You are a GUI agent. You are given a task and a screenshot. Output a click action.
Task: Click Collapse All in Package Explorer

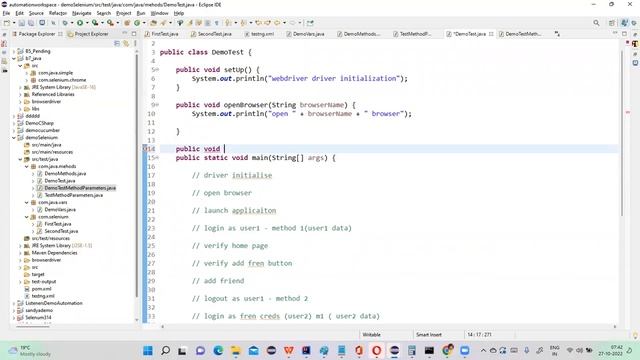coord(117,43)
